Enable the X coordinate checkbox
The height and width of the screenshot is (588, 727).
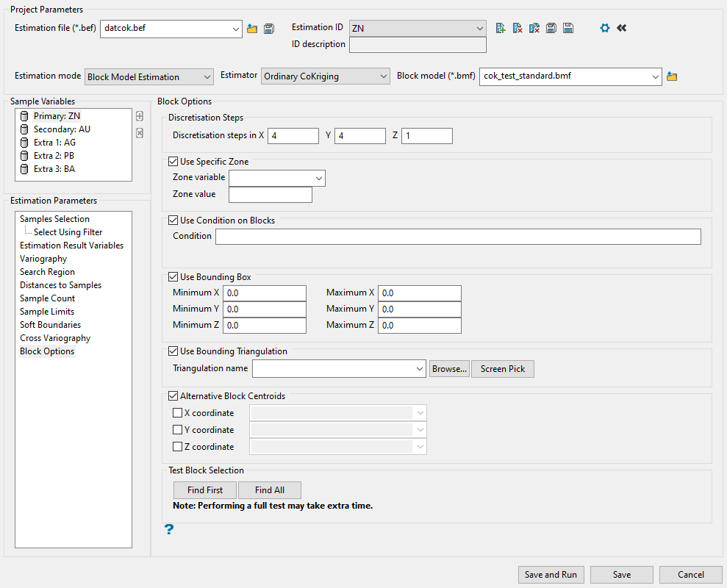[177, 413]
